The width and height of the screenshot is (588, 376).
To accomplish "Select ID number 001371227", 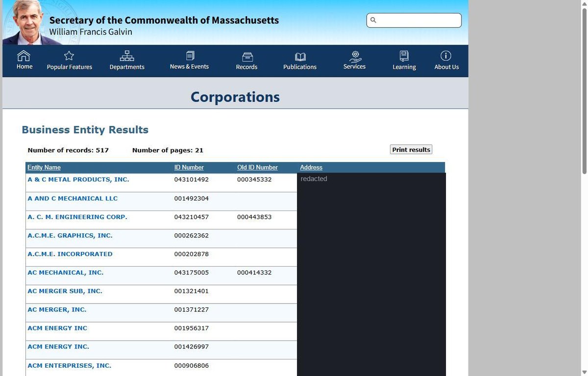I will tap(192, 310).
